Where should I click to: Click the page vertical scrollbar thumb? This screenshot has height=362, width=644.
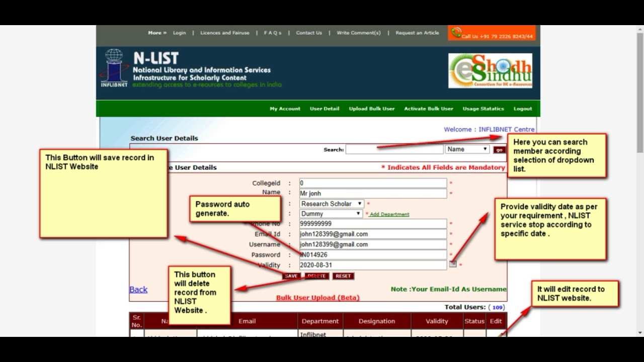pos(640,93)
